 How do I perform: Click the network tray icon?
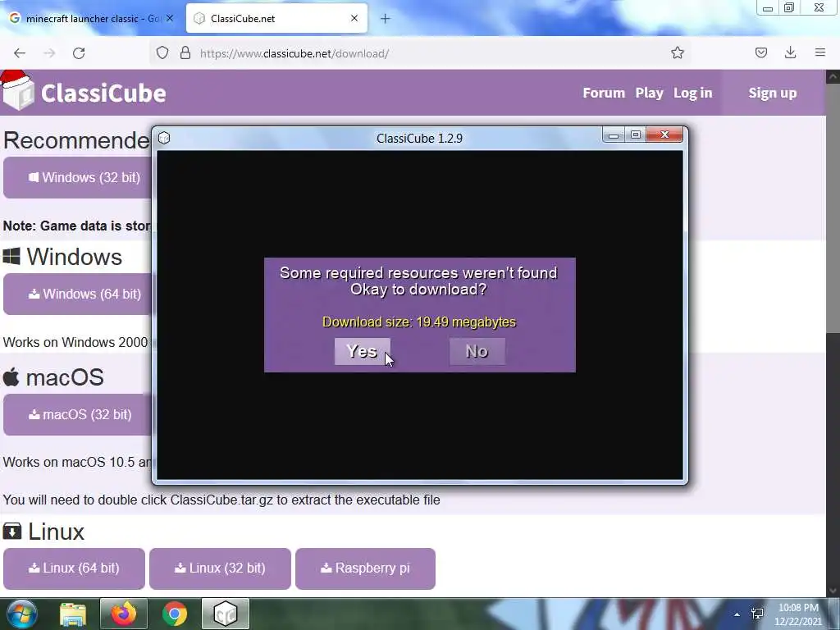757,614
